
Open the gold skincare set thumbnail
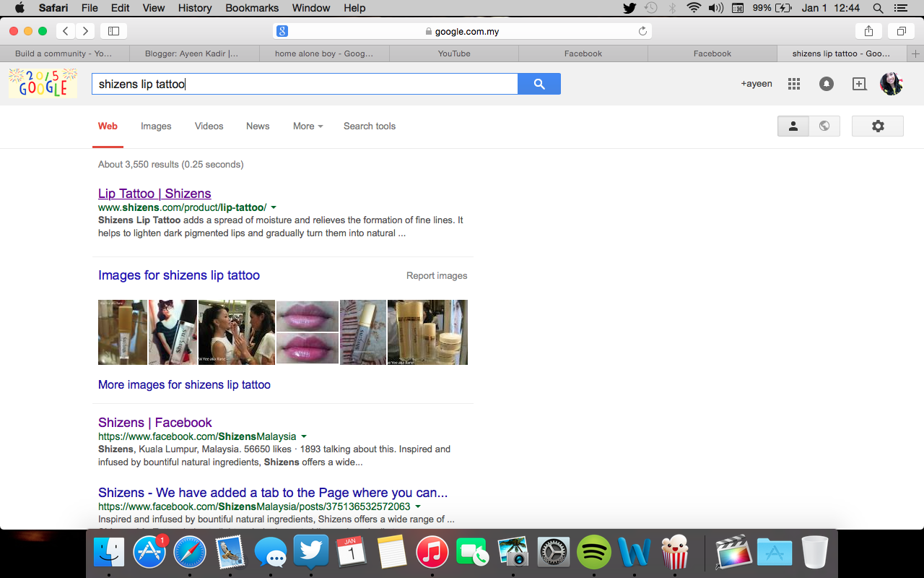427,332
